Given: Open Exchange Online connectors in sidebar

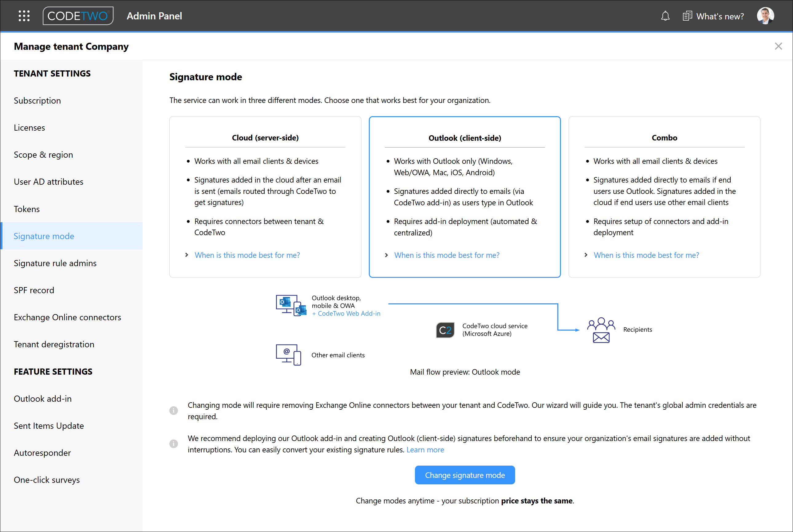Looking at the screenshot, I should pos(67,317).
